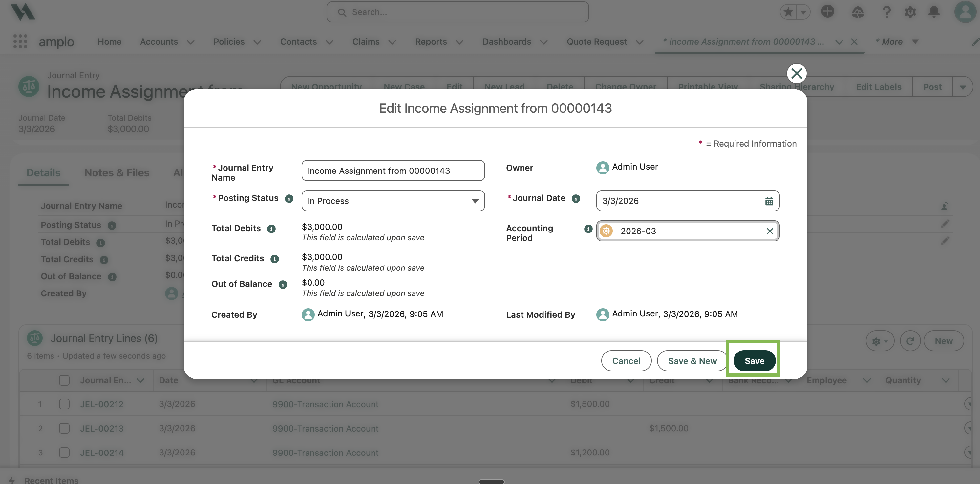This screenshot has height=484, width=980.
Task: Open the Setup gear icon
Action: click(910, 12)
